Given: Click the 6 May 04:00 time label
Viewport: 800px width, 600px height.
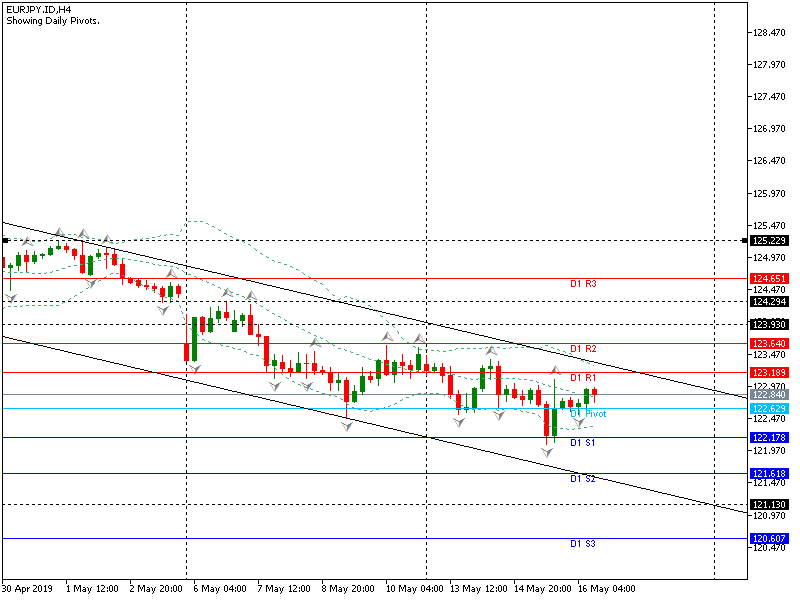Looking at the screenshot, I should click(220, 589).
